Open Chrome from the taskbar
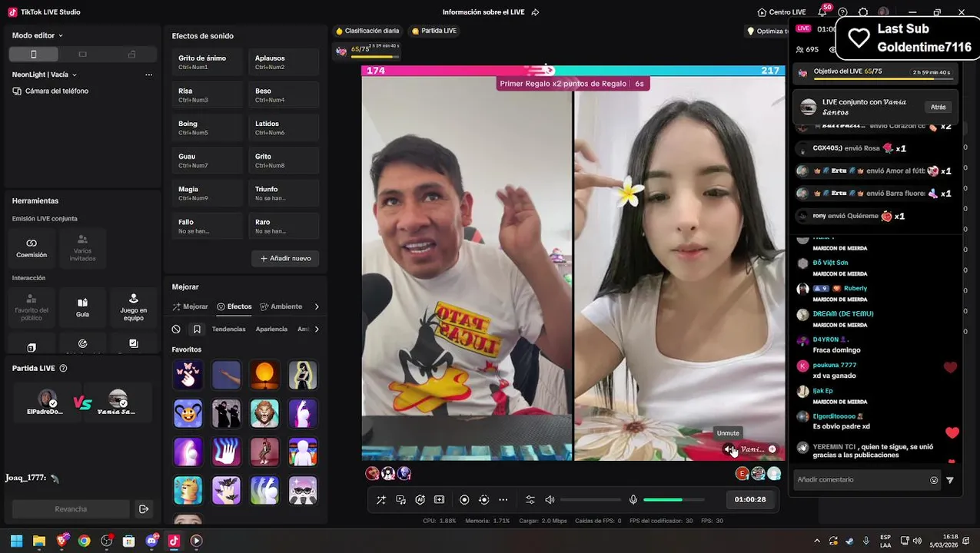This screenshot has height=553, width=980. (x=84, y=541)
